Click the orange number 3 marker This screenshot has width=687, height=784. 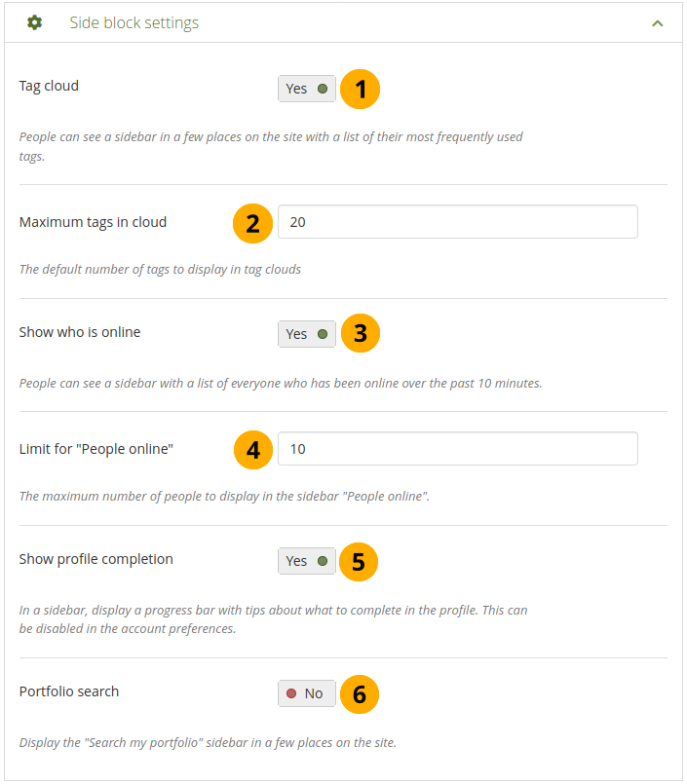[x=360, y=334]
